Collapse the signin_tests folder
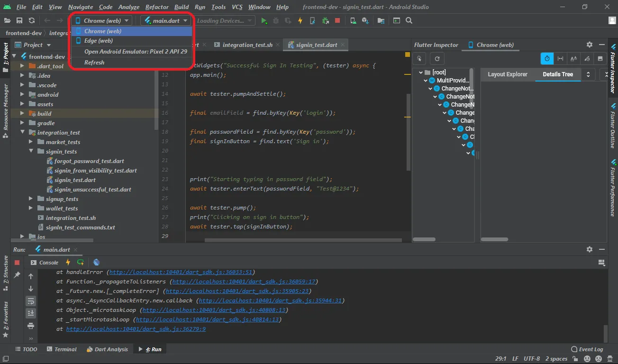 [x=31, y=152]
